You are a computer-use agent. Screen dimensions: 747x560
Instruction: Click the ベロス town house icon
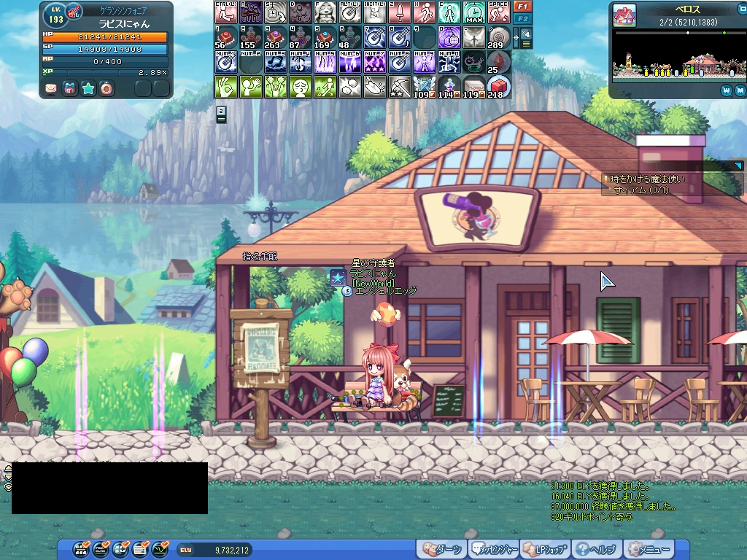click(x=624, y=15)
